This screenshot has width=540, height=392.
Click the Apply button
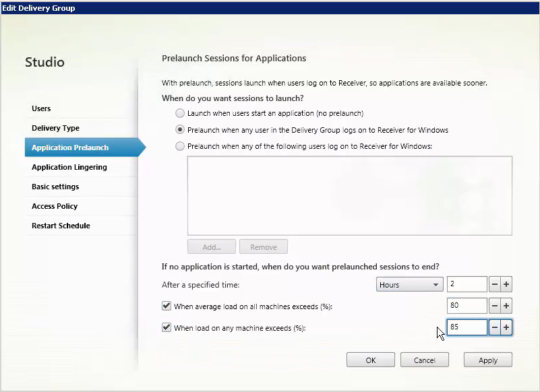487,360
